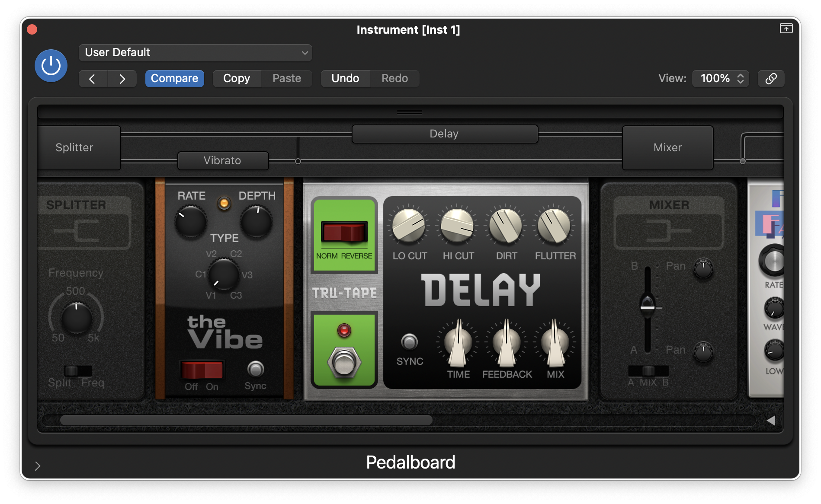The height and width of the screenshot is (504, 821).
Task: Open the User Default preset dropdown
Action: [196, 53]
